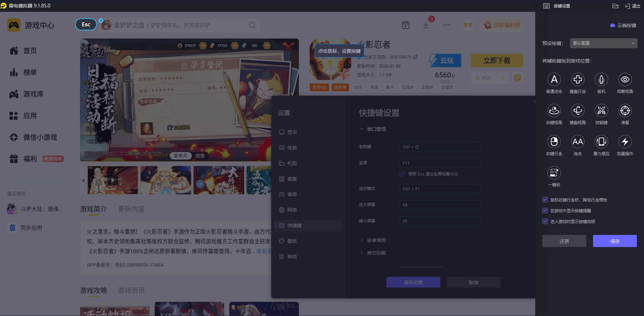Click the 还原 restore button
Viewport: 644px width, 316px height.
[564, 241]
